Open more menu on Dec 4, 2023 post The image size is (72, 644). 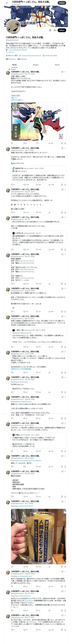65,148
